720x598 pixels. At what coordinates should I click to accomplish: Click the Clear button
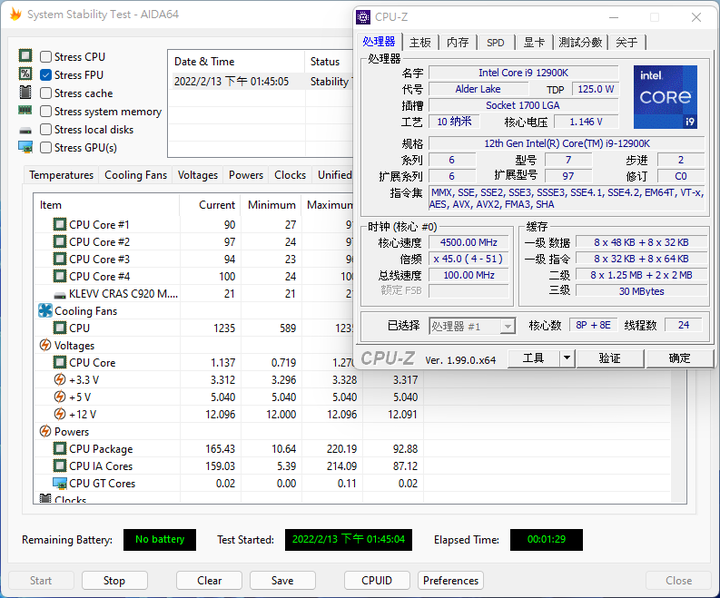tap(209, 581)
